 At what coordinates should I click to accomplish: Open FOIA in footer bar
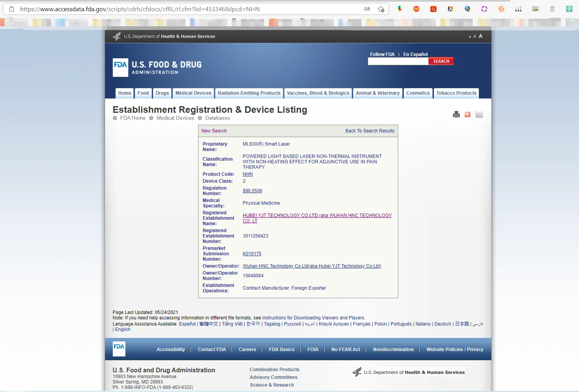(313, 350)
